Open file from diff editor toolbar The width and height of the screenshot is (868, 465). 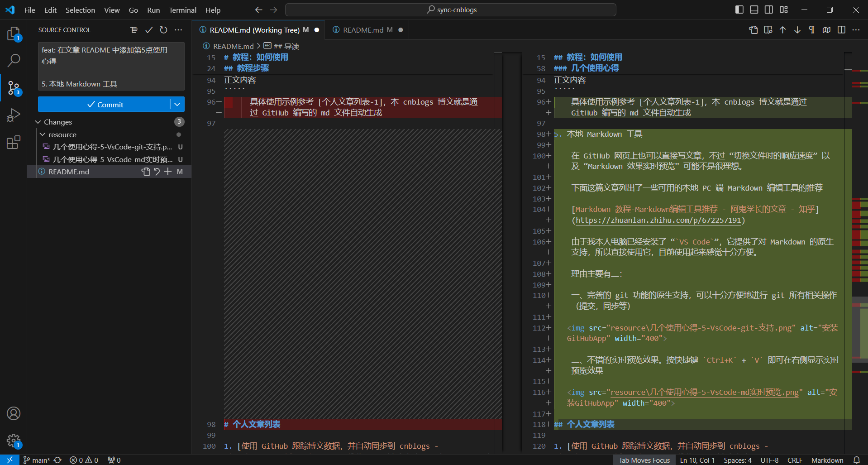(x=754, y=30)
